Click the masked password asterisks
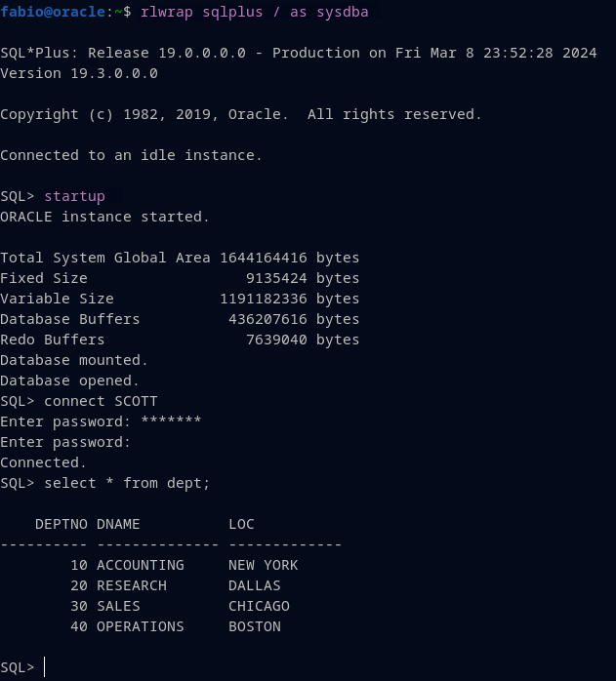616x681 pixels. tap(171, 421)
